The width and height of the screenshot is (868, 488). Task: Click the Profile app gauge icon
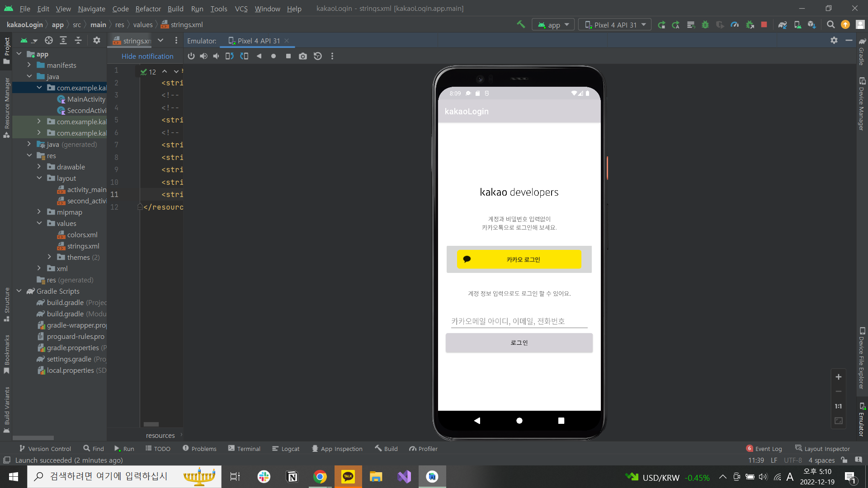(x=735, y=25)
